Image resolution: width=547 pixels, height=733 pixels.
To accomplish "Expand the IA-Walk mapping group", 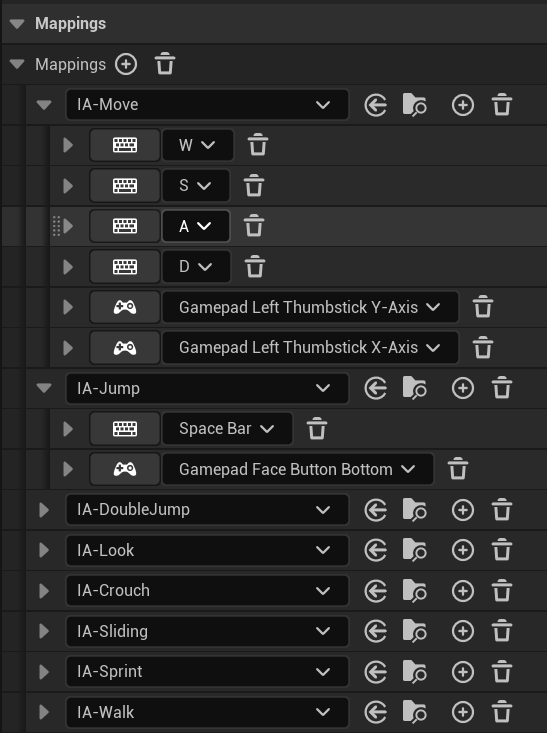I will pos(44,712).
